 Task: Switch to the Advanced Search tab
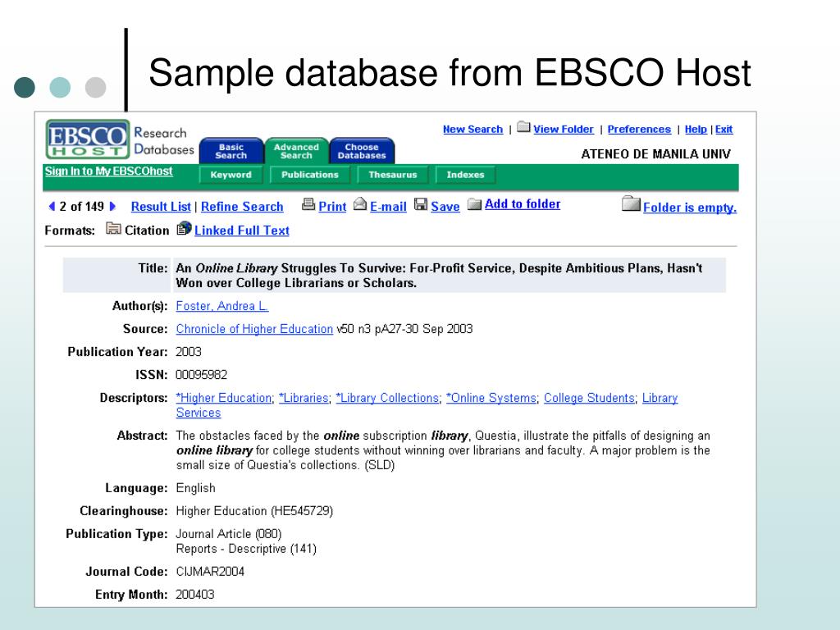tap(296, 151)
